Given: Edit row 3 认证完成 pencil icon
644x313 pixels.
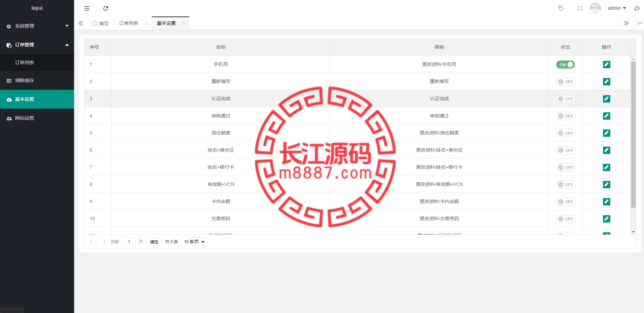Looking at the screenshot, I should pos(607,99).
